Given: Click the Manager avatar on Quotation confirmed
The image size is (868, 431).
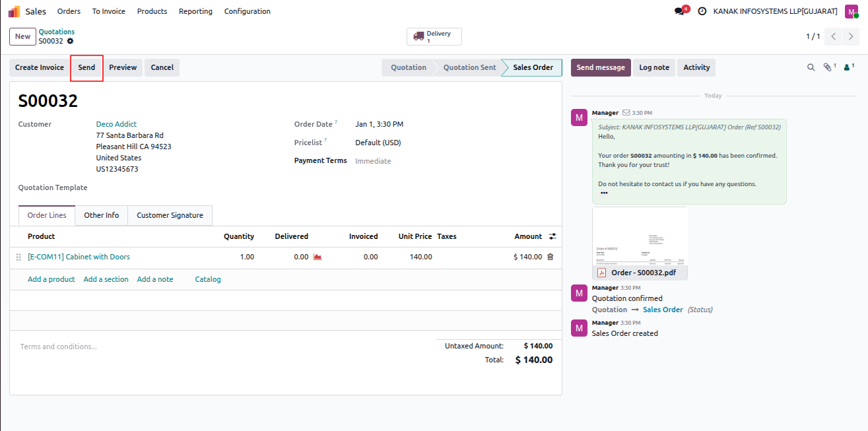Looking at the screenshot, I should (x=579, y=293).
